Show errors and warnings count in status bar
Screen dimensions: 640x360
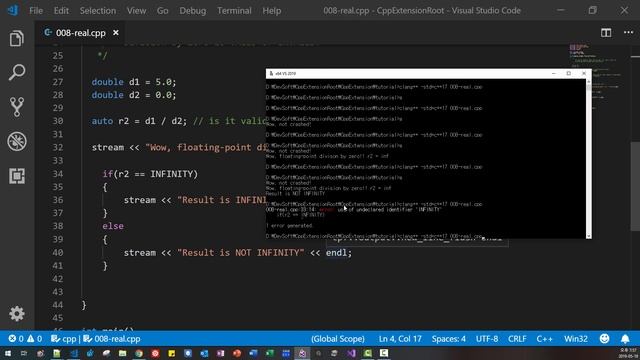[x=25, y=339]
